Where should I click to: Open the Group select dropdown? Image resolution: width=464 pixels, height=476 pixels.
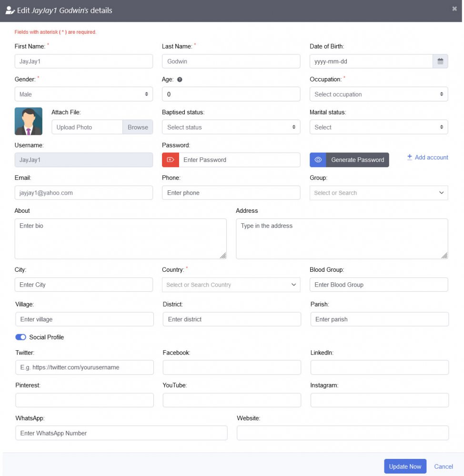click(x=378, y=192)
